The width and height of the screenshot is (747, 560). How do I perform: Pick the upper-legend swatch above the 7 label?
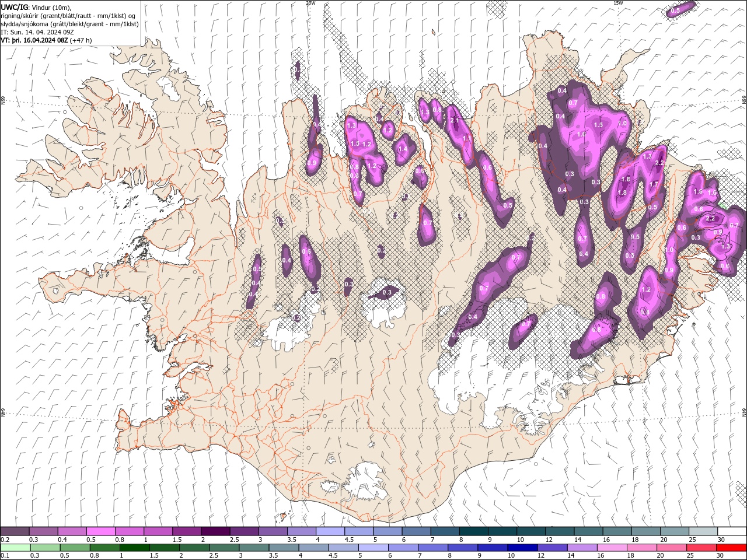click(445, 531)
